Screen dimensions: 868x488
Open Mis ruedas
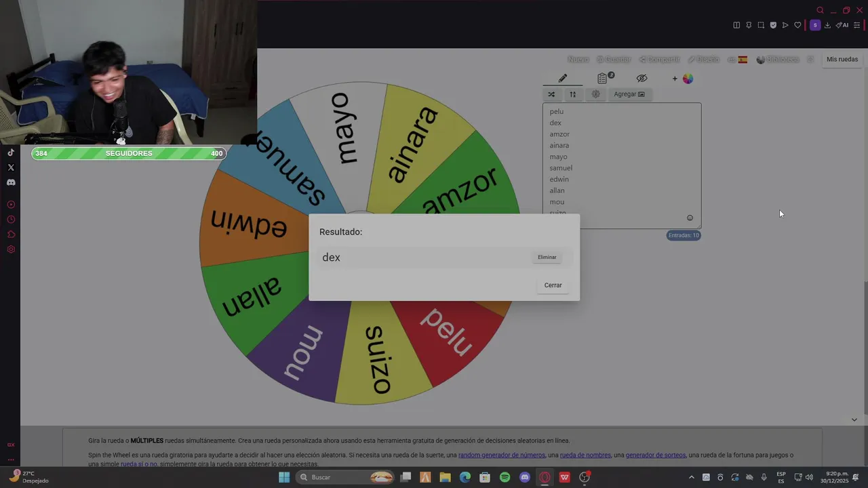842,60
